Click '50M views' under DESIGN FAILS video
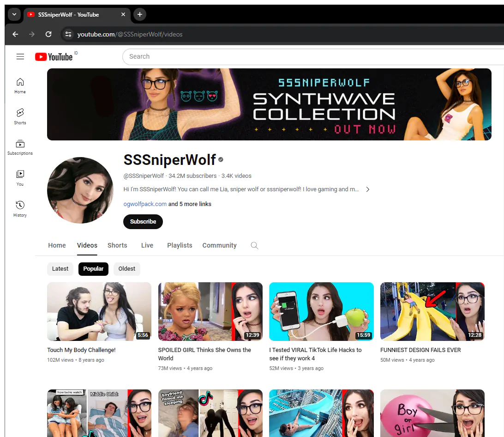504x437 pixels. (x=392, y=360)
